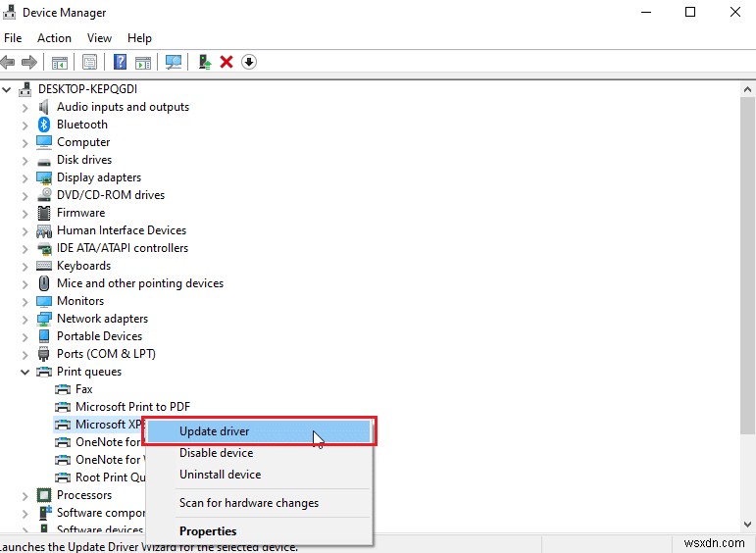The height and width of the screenshot is (553, 756).
Task: Expand the IDE ATA/ATAPI controllers node
Action: pyautogui.click(x=25, y=248)
